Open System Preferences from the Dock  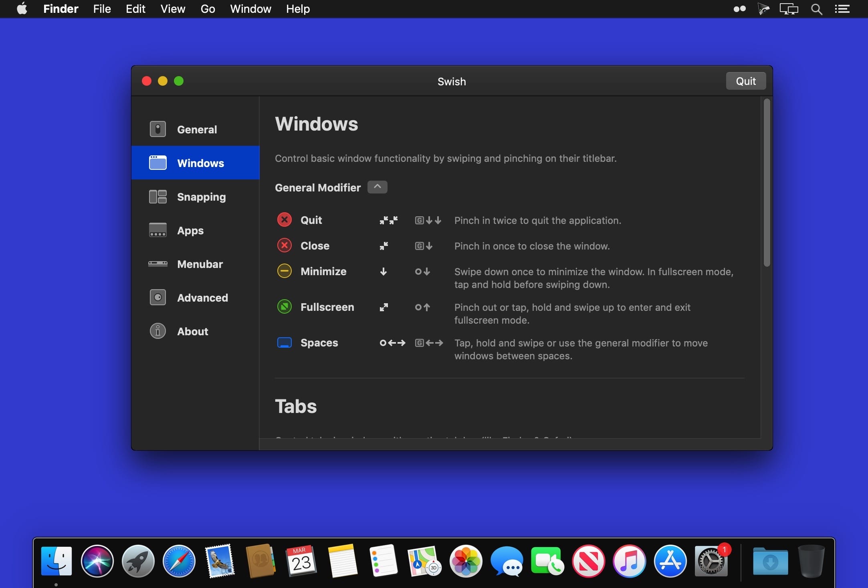tap(711, 561)
